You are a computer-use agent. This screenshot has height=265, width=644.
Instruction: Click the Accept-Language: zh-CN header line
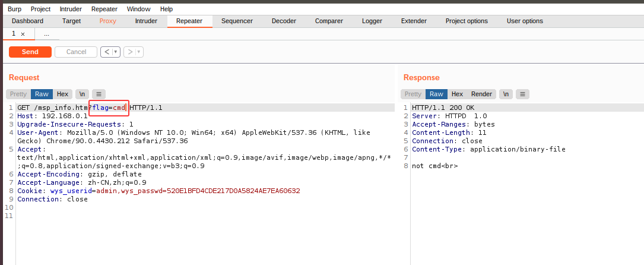(82, 182)
